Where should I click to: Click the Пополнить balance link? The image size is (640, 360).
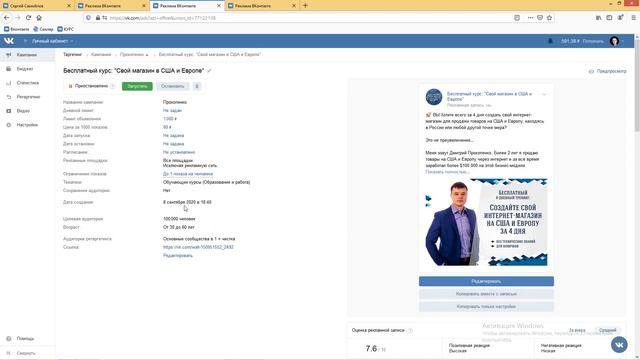(x=593, y=41)
